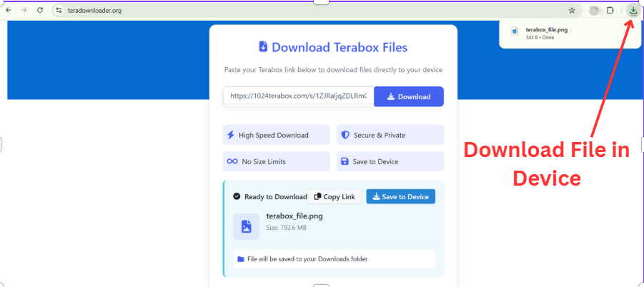Reload the page with refresh icon
This screenshot has width=644, height=287.
click(40, 11)
